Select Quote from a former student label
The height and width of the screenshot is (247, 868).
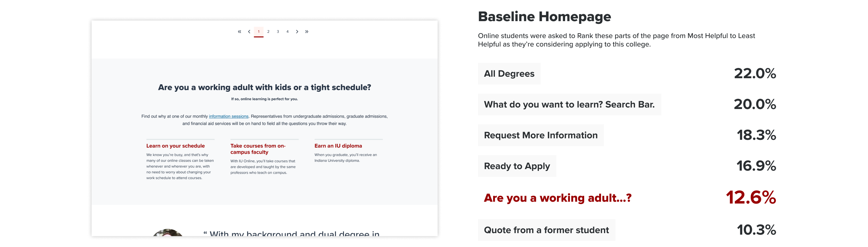tap(546, 230)
